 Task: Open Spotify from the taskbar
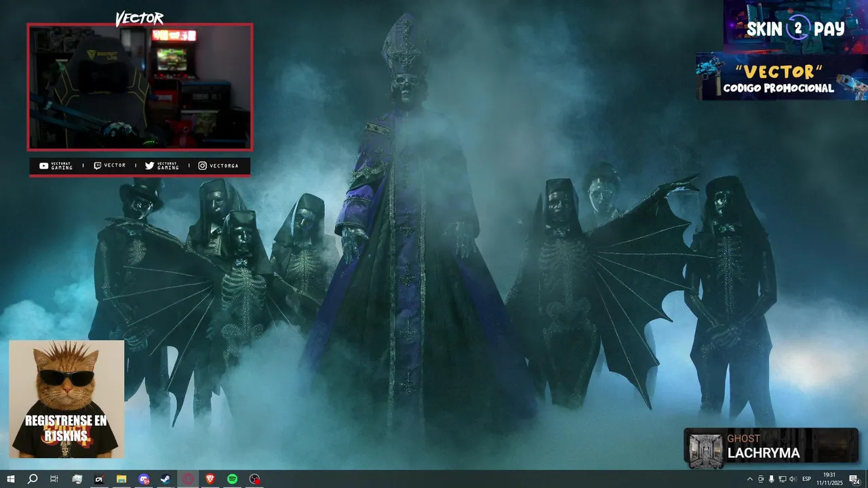point(232,479)
